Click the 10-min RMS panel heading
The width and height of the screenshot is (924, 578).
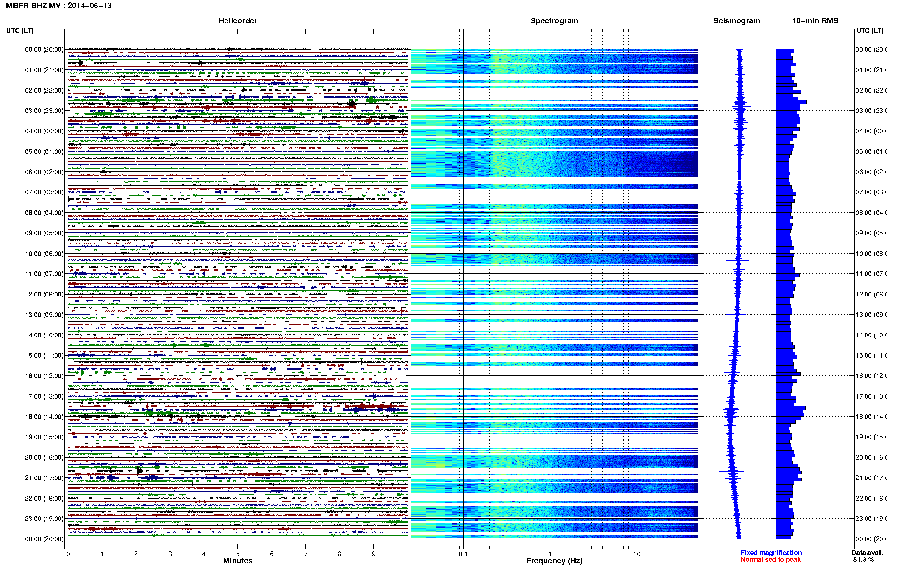[x=815, y=21]
